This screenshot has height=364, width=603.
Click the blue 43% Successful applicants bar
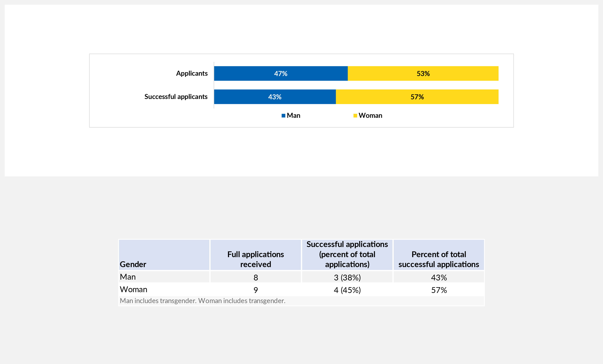tap(275, 97)
